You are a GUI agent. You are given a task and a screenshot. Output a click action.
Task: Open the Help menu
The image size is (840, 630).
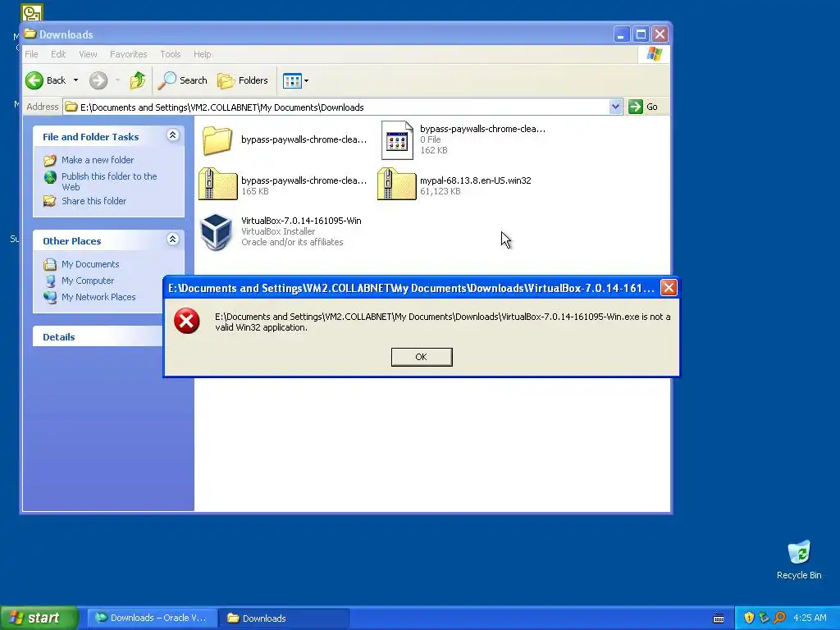202,54
